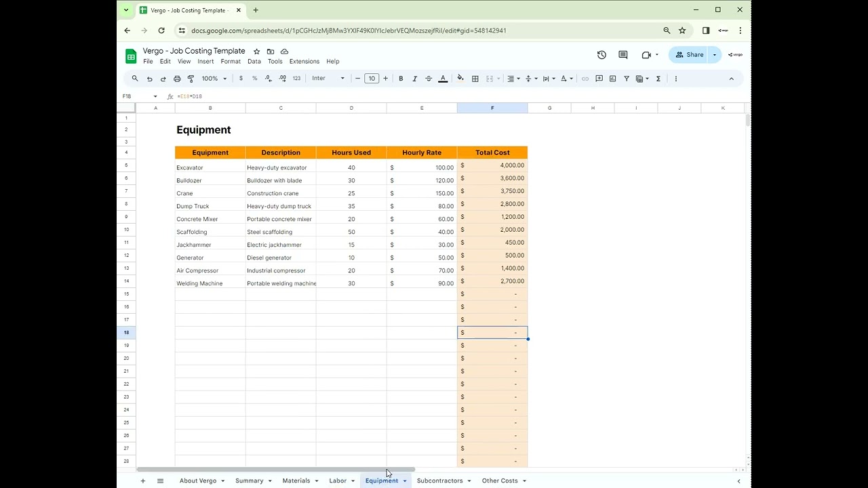This screenshot has height=488, width=868.
Task: Format the cell as percent
Action: pos(254,79)
